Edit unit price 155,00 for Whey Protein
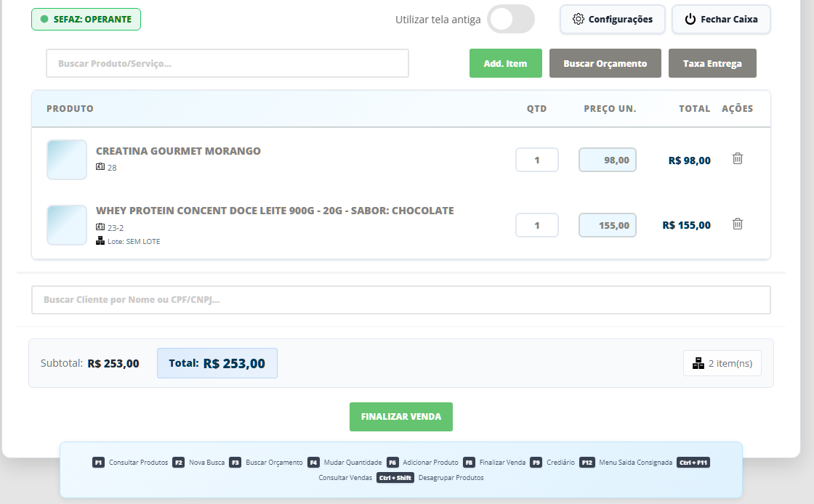The height and width of the screenshot is (504, 814). coord(607,225)
